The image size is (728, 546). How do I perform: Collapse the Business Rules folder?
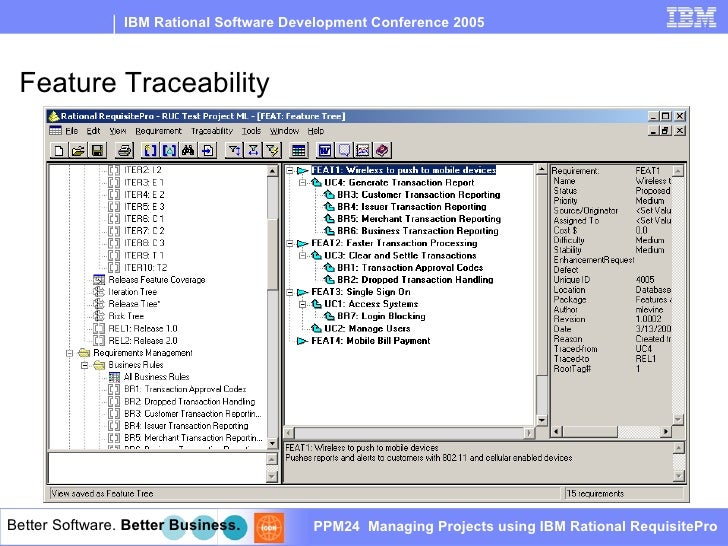click(84, 365)
